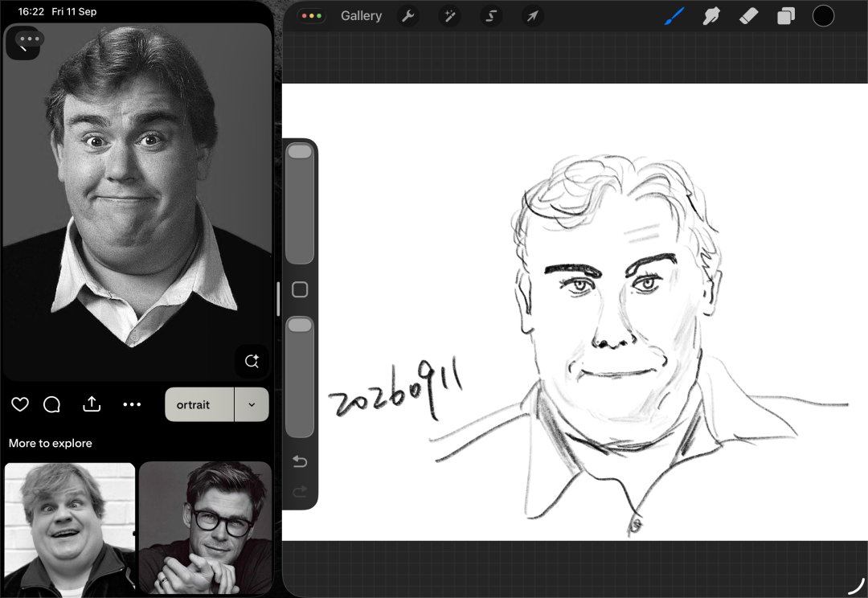Viewport: 868px width, 598px height.
Task: Tap the More to explore heading
Action: [51, 443]
